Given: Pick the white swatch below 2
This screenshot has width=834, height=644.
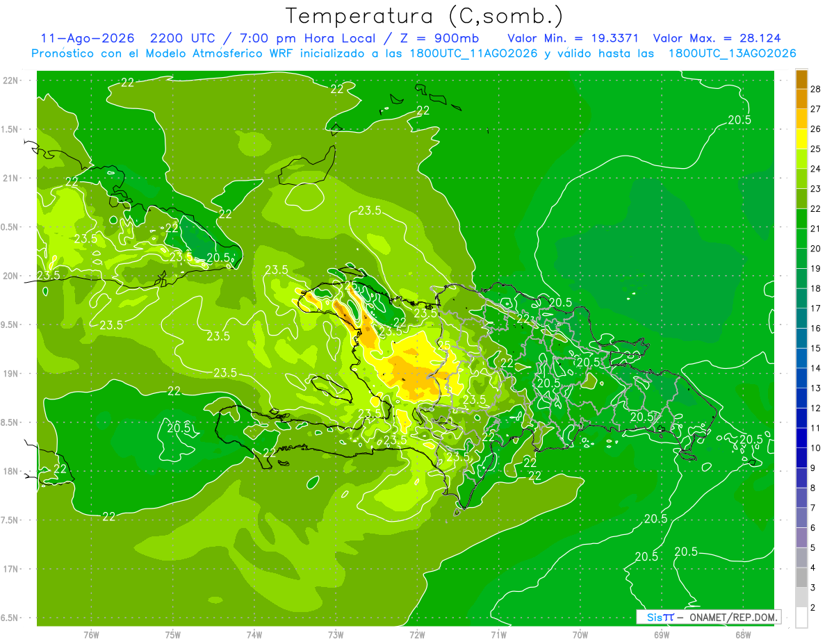Looking at the screenshot, I should pos(801,618).
